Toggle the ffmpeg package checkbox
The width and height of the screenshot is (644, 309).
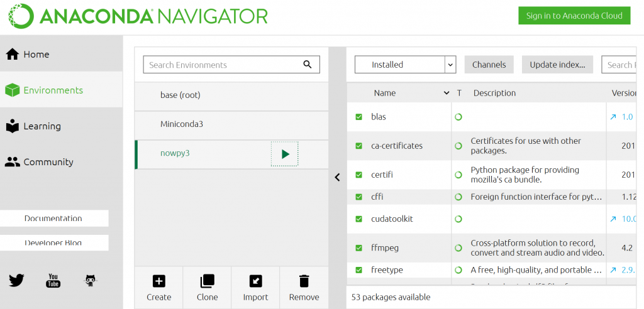point(359,248)
